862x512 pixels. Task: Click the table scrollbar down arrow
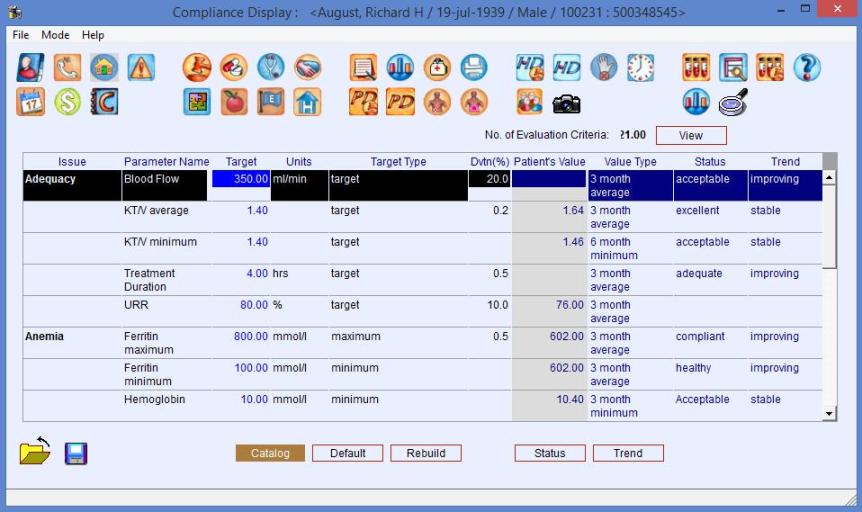pyautogui.click(x=829, y=414)
